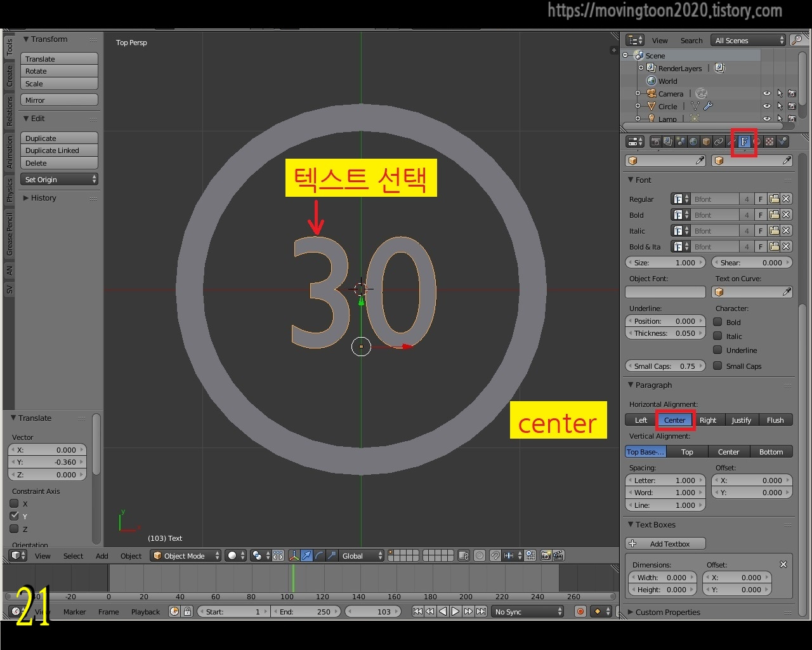This screenshot has height=650, width=812.
Task: Adjust the Letter spacing slider
Action: tap(665, 480)
